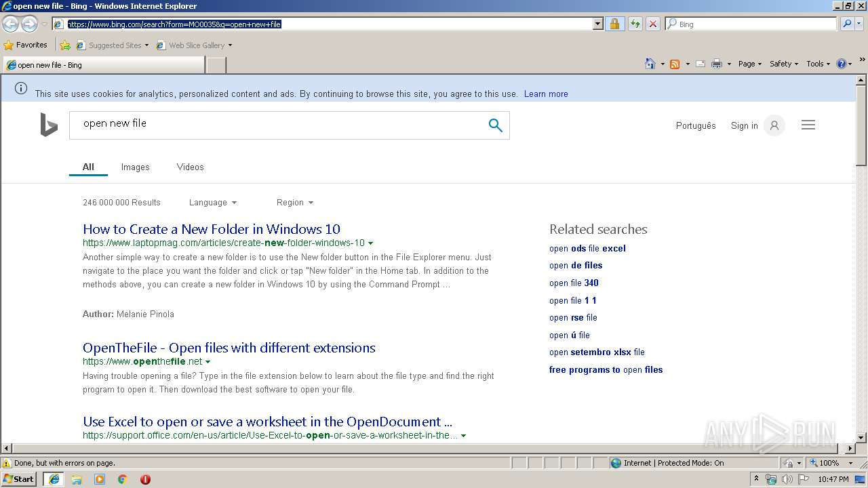This screenshot has height=488, width=868.
Task: Click Internet Explorer taskbar icon
Action: (54, 479)
